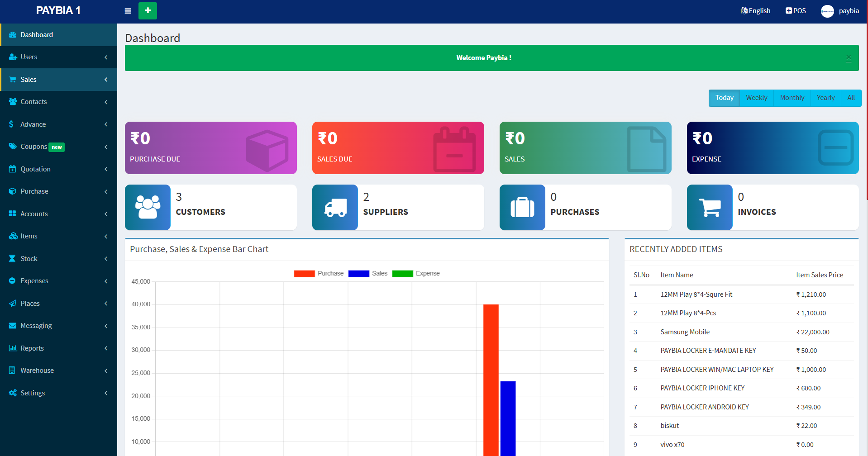Expand the Quotation menu chevron

(106, 169)
